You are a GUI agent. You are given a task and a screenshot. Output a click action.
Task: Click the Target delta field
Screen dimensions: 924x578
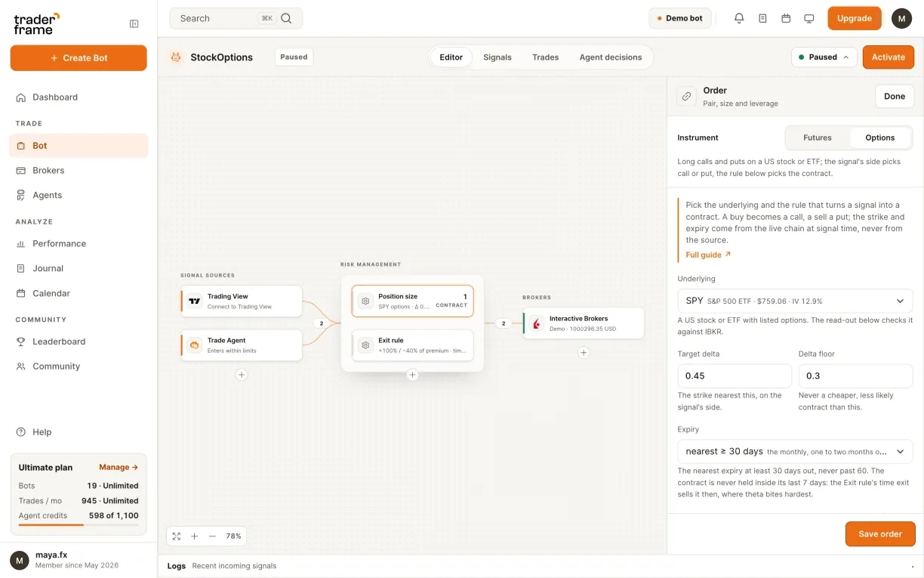coord(735,376)
